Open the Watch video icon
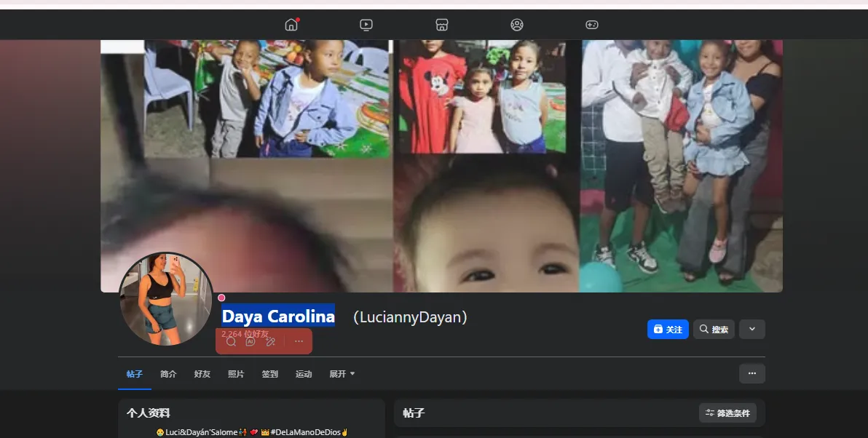The width and height of the screenshot is (868, 438). tap(366, 25)
